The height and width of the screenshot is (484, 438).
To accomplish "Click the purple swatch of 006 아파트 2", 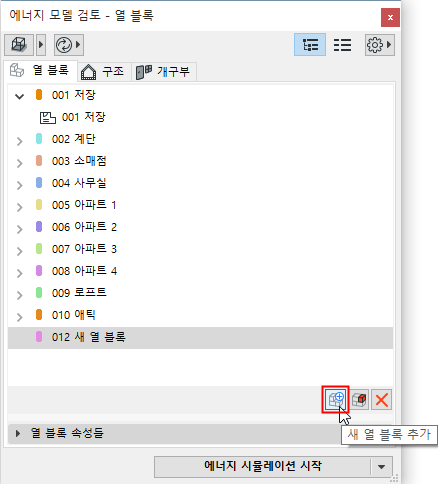I will [39, 227].
